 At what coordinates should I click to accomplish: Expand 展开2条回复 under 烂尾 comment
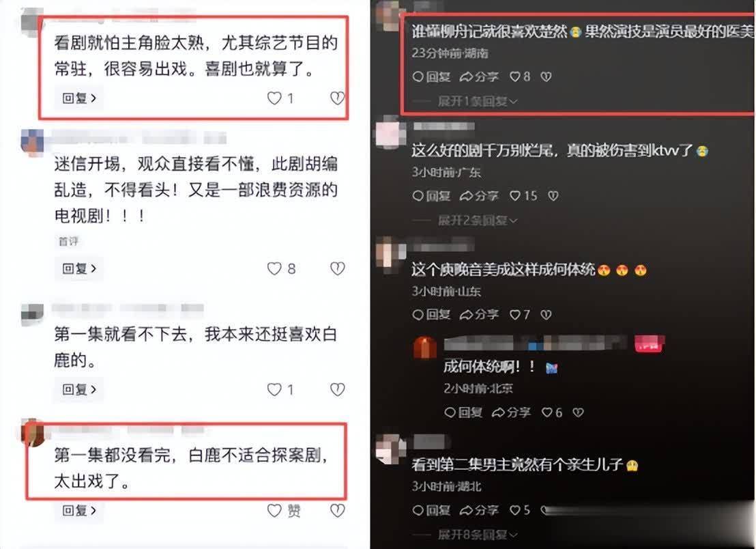[x=478, y=221]
